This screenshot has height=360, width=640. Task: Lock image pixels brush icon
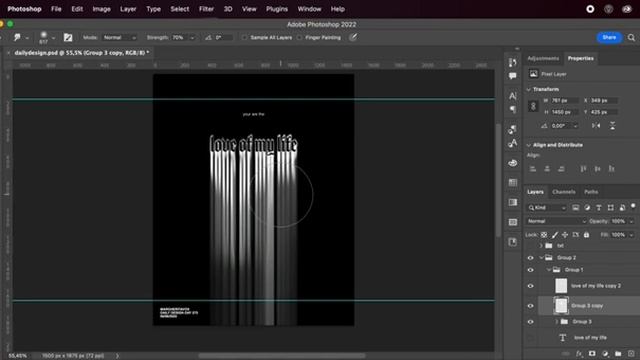555,235
